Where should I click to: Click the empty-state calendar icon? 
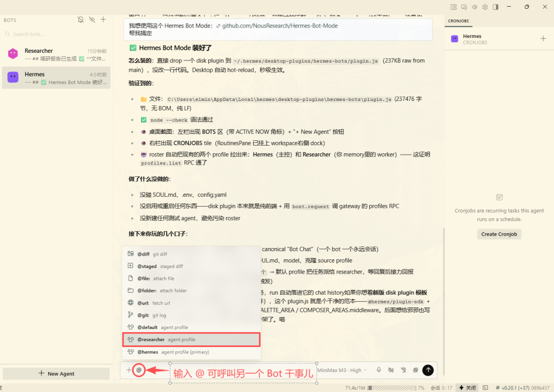tap(499, 197)
